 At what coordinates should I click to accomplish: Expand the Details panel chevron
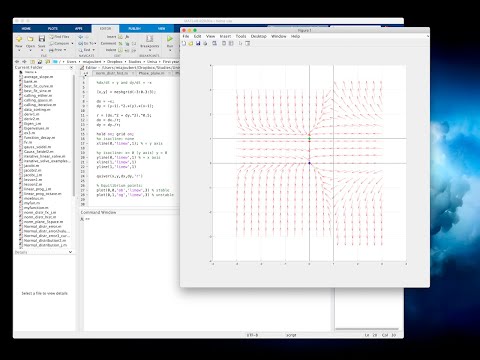point(70,252)
